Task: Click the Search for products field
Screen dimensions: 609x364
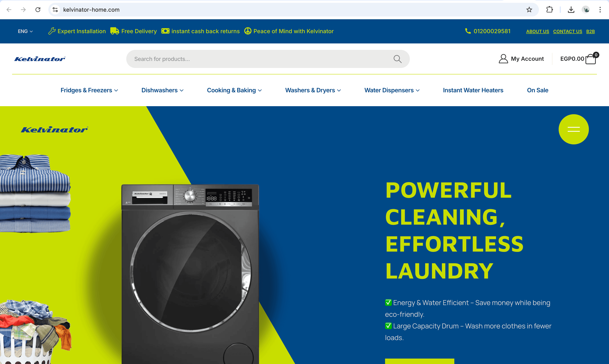Action: 268,59
